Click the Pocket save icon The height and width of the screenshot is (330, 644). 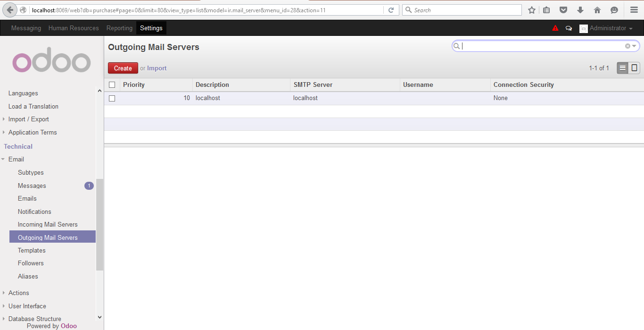tap(563, 10)
